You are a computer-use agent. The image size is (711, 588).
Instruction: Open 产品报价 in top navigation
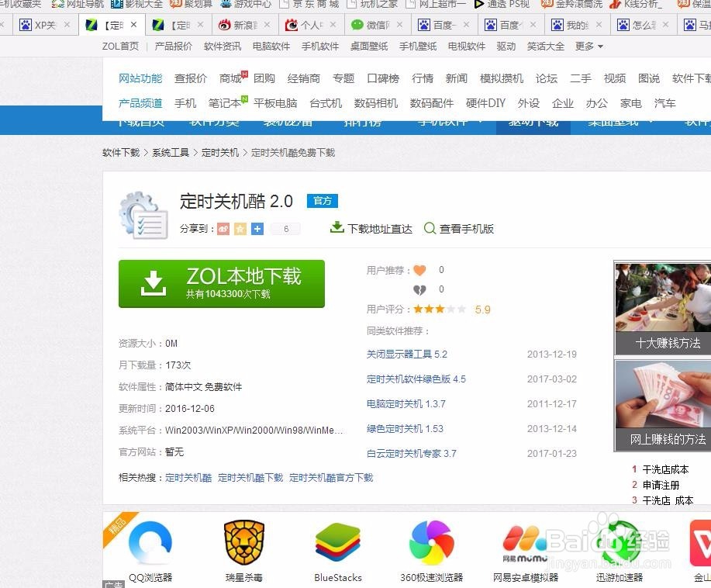[x=173, y=47]
